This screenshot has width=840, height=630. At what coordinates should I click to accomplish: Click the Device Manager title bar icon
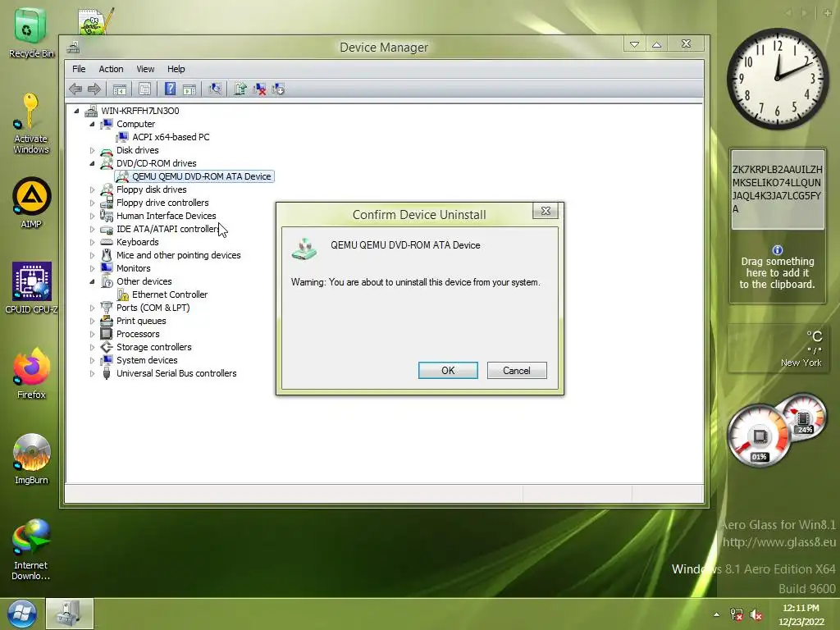click(x=73, y=47)
